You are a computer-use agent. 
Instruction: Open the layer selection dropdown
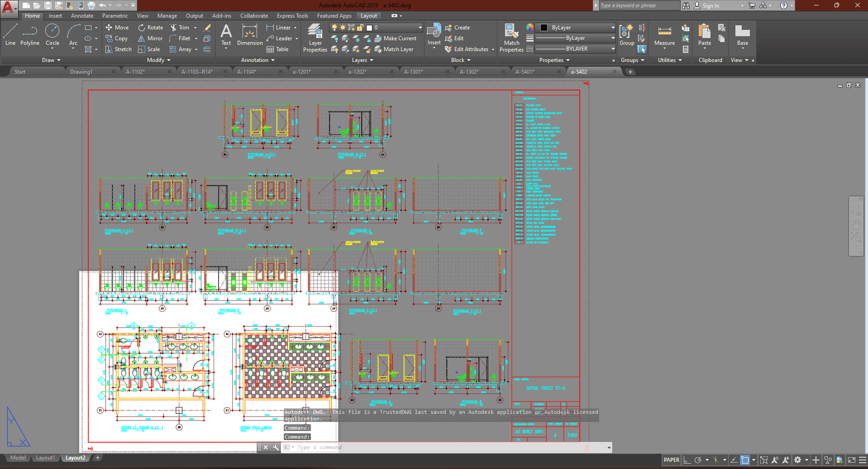point(420,28)
